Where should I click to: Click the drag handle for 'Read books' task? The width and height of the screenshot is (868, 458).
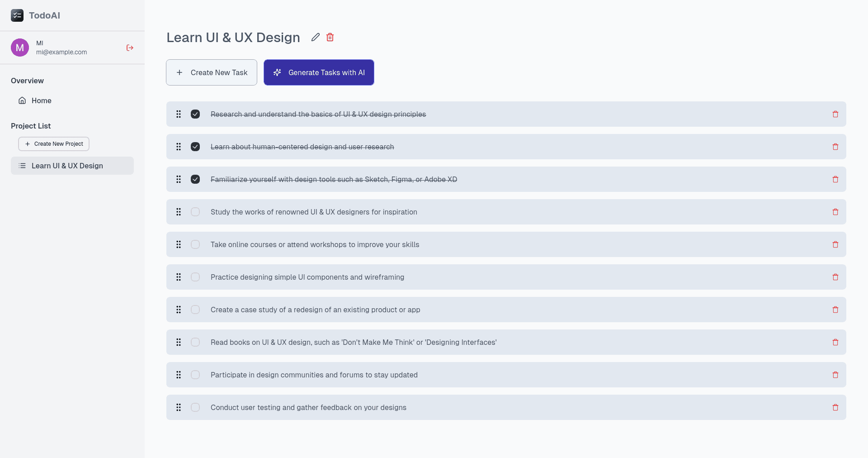click(179, 342)
